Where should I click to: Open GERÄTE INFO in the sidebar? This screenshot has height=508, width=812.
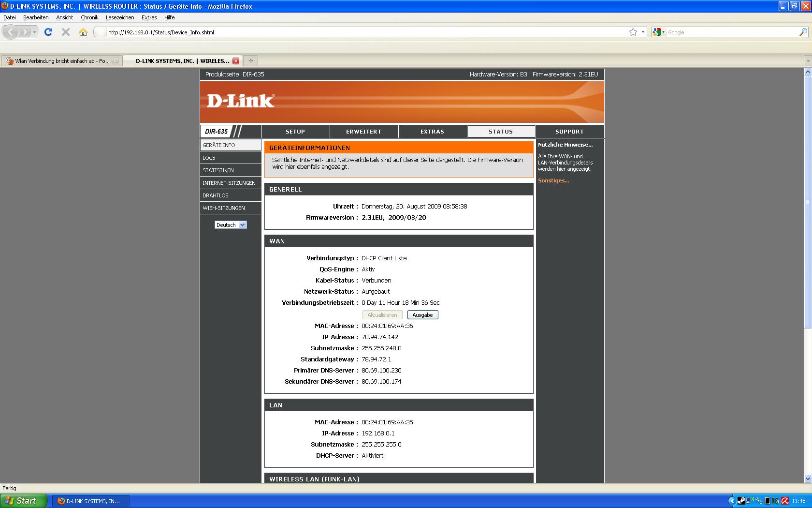pyautogui.click(x=231, y=145)
